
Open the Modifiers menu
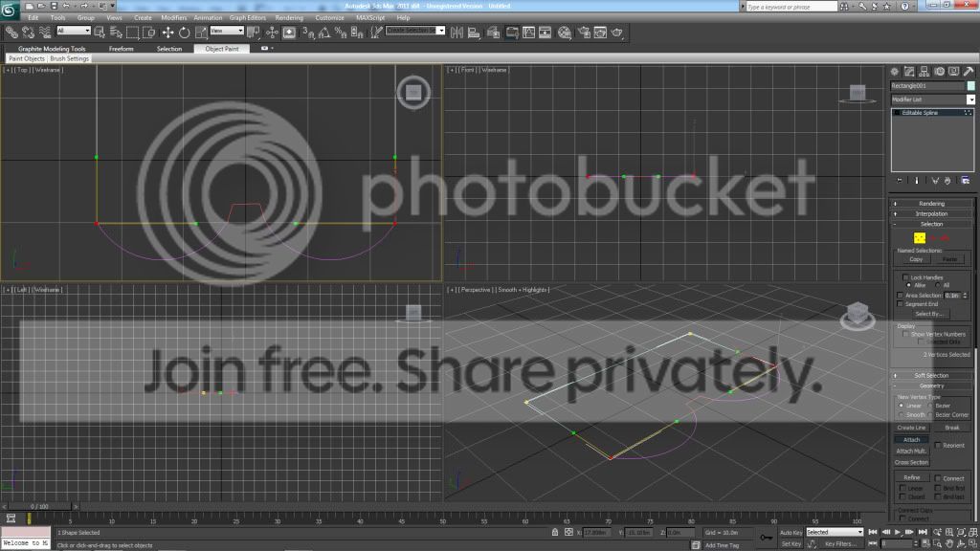click(174, 17)
